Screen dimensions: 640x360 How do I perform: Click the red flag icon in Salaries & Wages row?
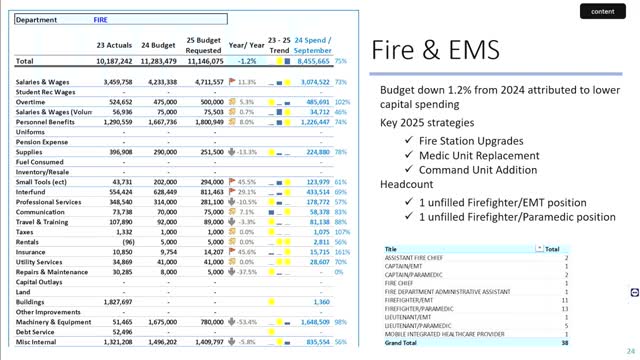(x=232, y=82)
